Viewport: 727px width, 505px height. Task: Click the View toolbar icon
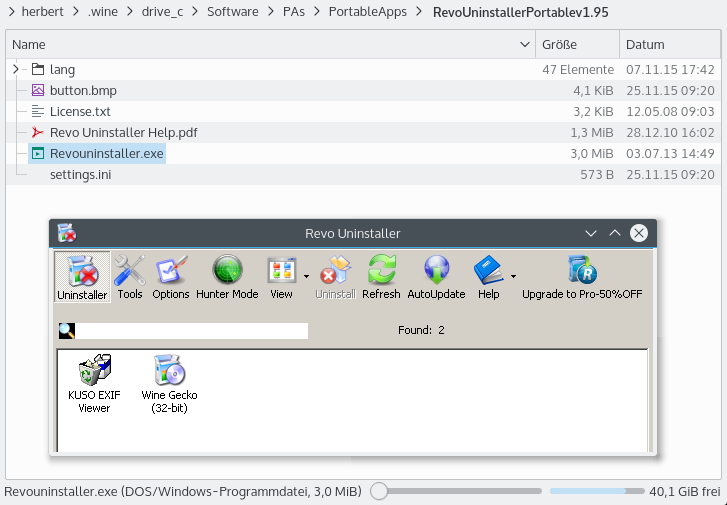tap(280, 276)
